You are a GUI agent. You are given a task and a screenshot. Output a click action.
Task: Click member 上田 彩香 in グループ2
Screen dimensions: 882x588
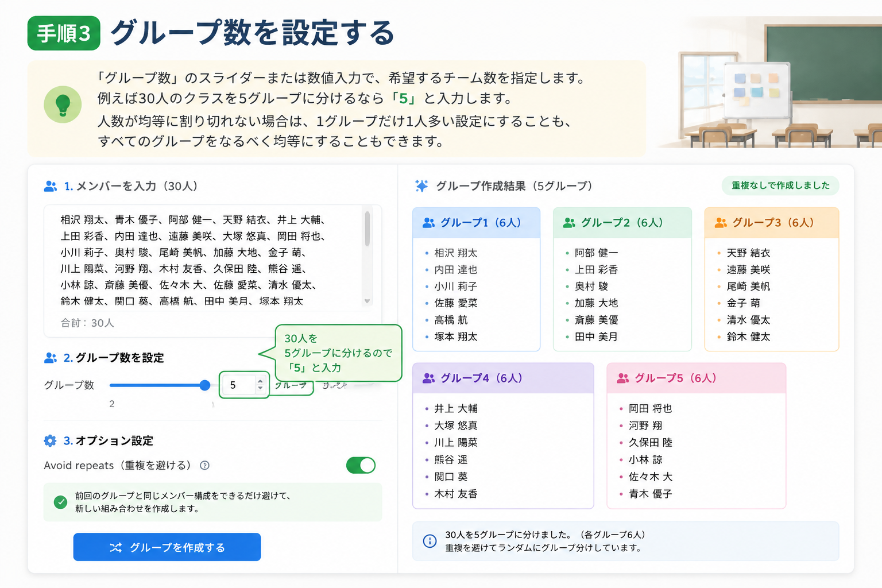click(597, 270)
